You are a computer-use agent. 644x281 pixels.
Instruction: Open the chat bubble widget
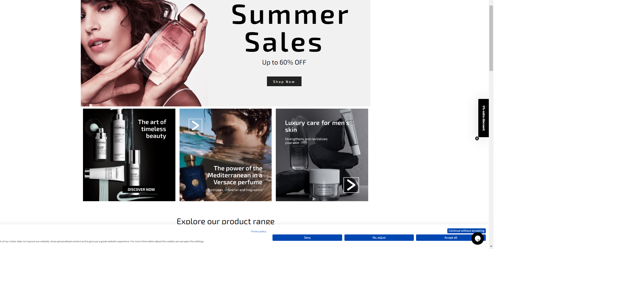[x=477, y=239]
